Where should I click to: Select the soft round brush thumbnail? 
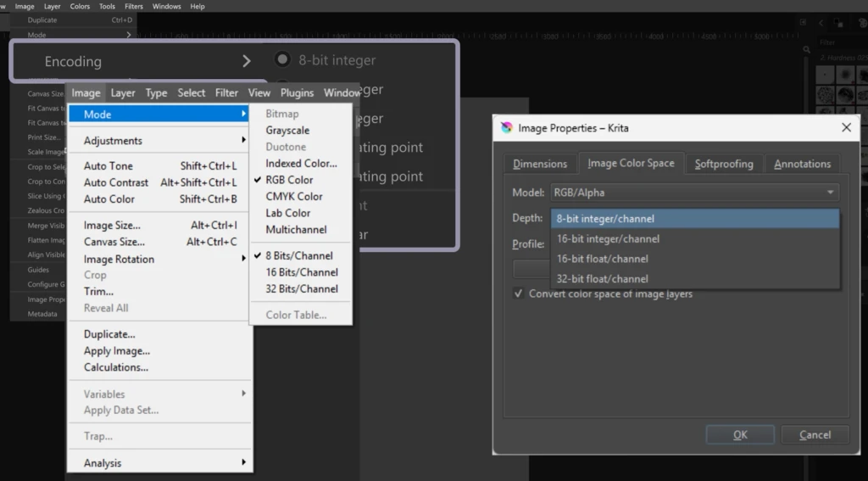845,75
